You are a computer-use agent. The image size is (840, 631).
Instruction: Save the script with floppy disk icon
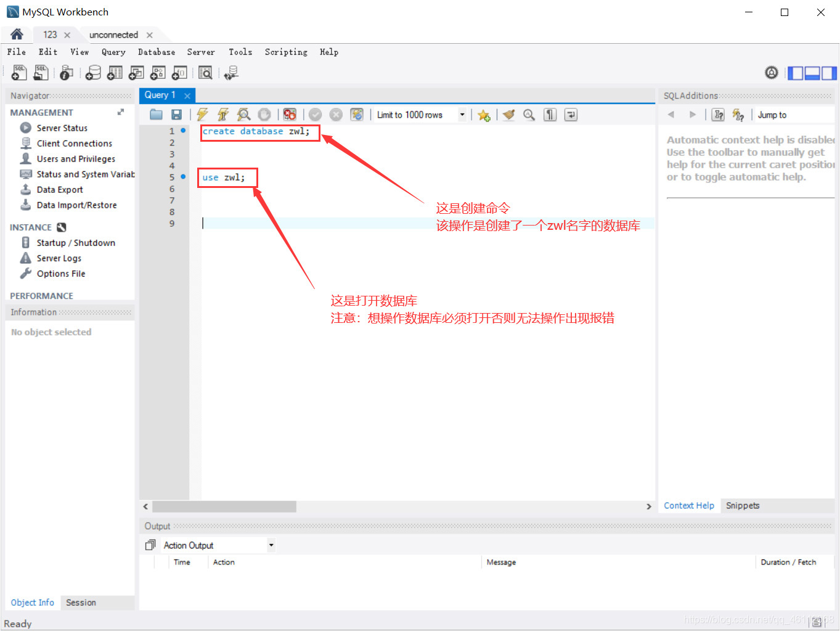click(x=176, y=115)
